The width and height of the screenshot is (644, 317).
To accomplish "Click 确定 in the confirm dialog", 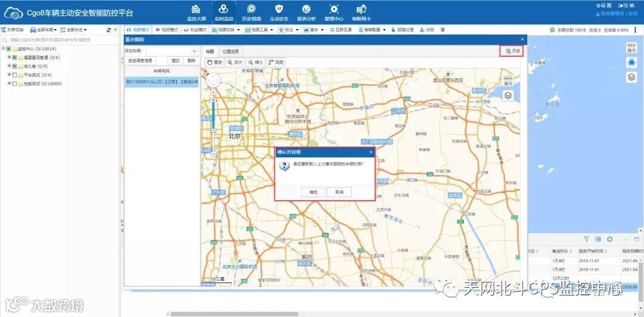I will pyautogui.click(x=314, y=192).
